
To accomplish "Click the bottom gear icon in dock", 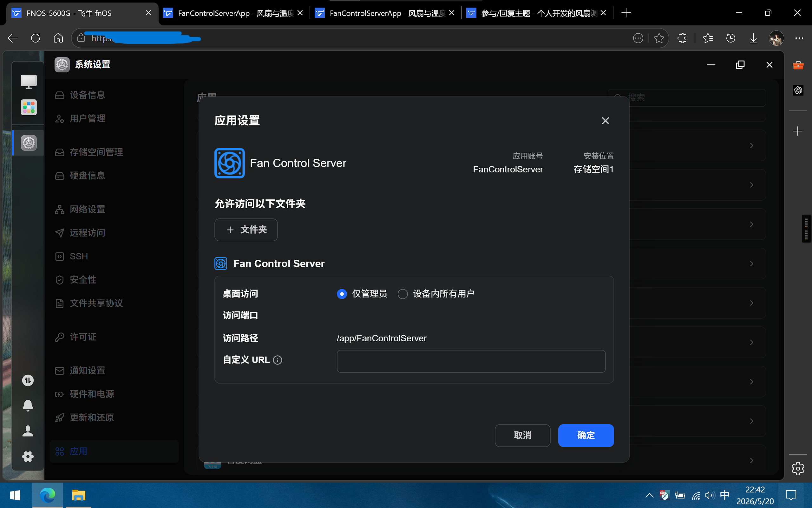I will pyautogui.click(x=28, y=456).
